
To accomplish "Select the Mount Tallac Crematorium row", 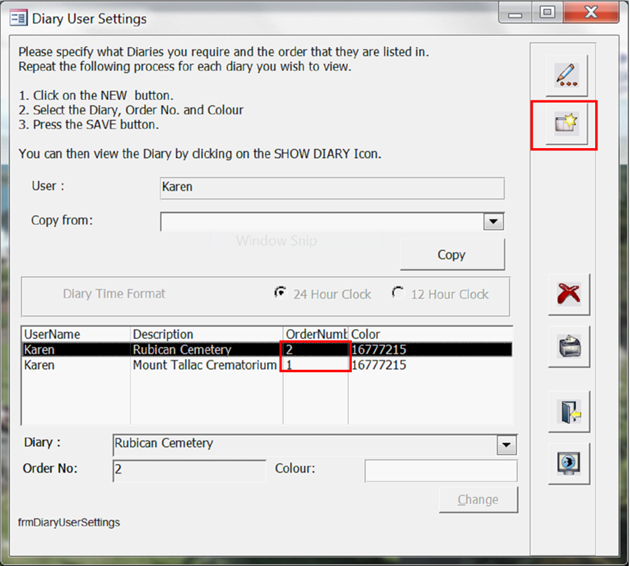I will pos(267,365).
